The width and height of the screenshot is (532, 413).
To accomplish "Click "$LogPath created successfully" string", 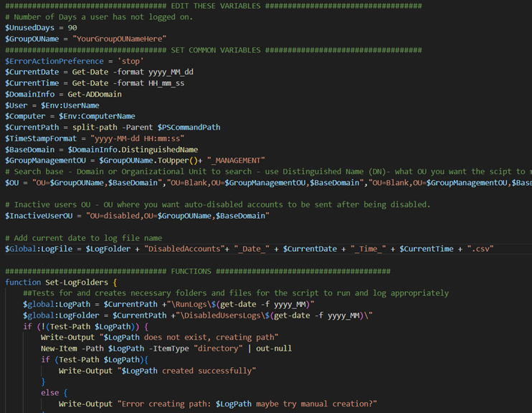I will pyautogui.click(x=186, y=371).
